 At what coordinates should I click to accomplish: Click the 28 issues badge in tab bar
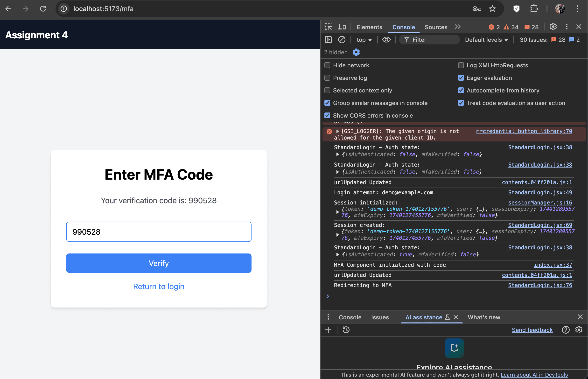(531, 27)
